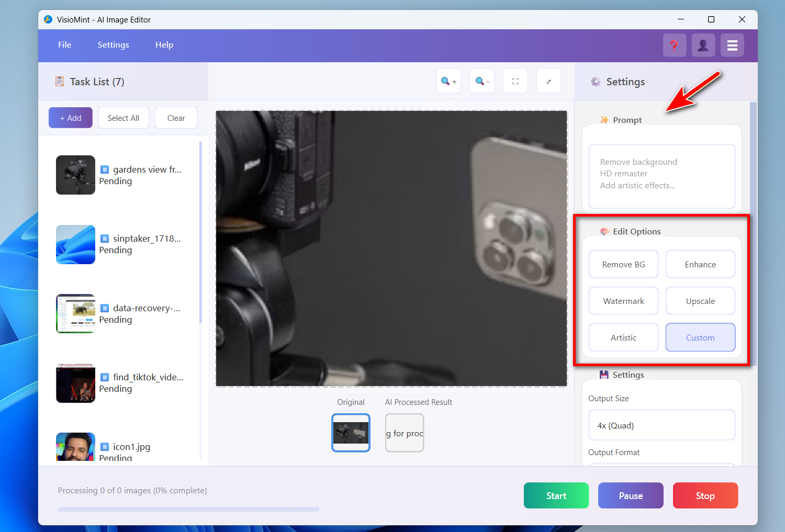This screenshot has width=785, height=532.
Task: Click the Select All button
Action: pos(124,118)
